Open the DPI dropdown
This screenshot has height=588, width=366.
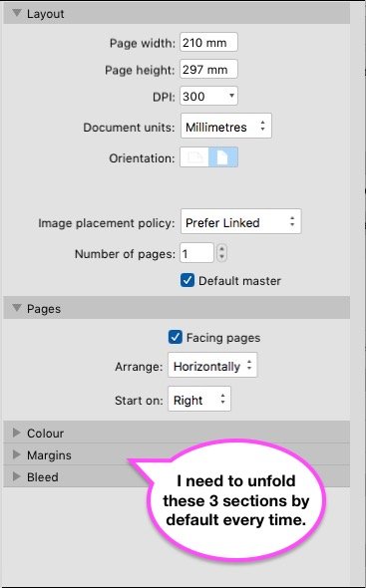pos(209,96)
